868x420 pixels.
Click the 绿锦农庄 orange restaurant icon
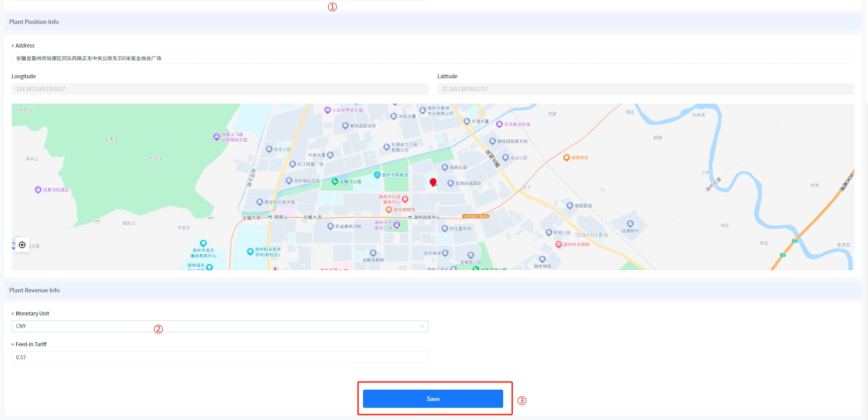coord(566,157)
